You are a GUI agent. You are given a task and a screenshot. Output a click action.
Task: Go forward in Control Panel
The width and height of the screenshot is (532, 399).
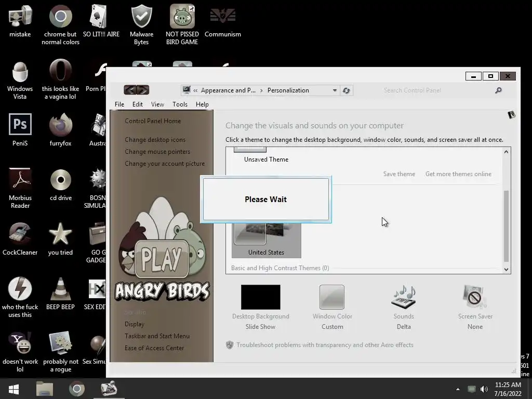click(x=143, y=90)
